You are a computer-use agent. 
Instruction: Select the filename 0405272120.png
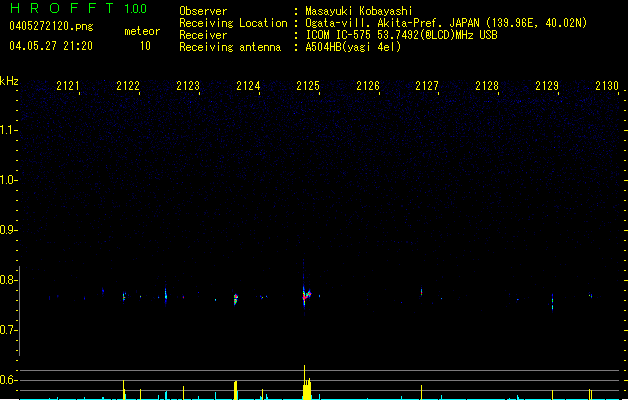(x=51, y=27)
